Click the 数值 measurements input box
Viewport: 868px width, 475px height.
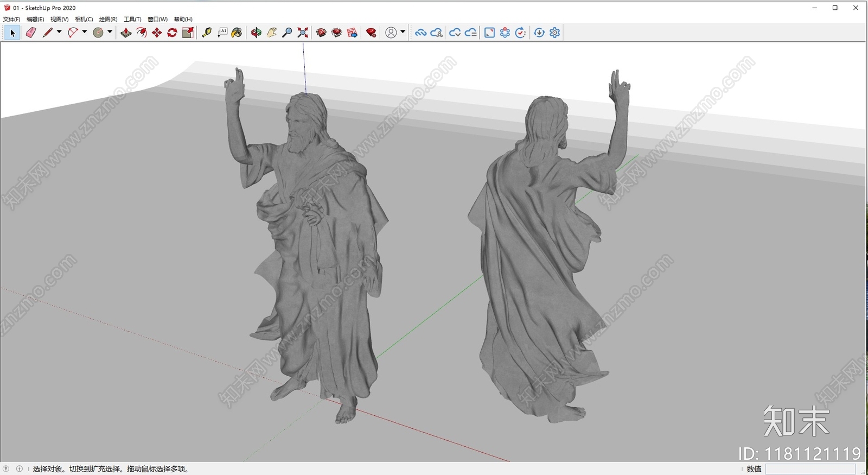(810, 469)
